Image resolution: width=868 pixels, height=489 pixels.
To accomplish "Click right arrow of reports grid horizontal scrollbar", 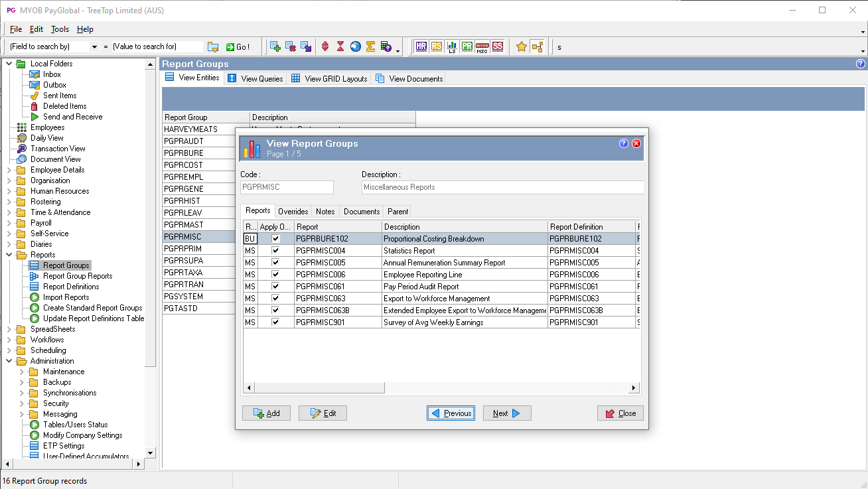I will click(634, 388).
